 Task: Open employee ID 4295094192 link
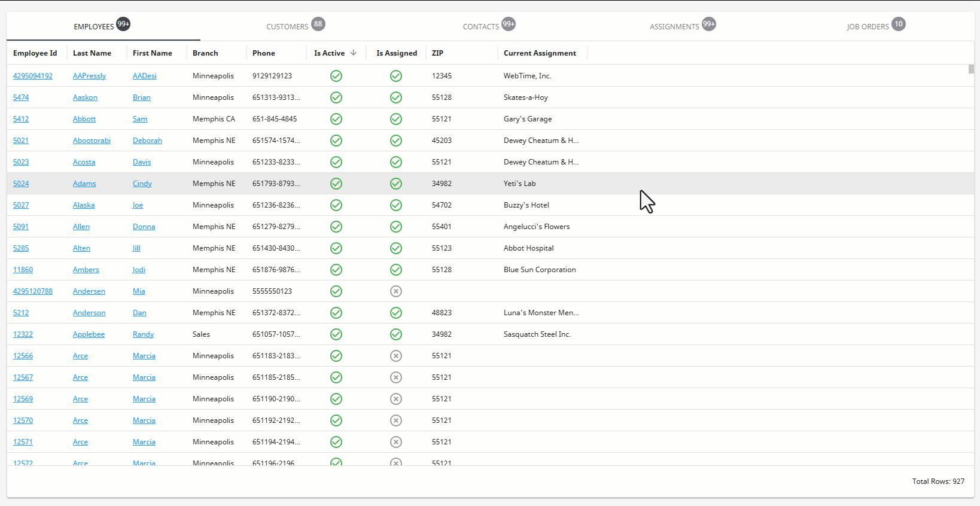coord(33,76)
